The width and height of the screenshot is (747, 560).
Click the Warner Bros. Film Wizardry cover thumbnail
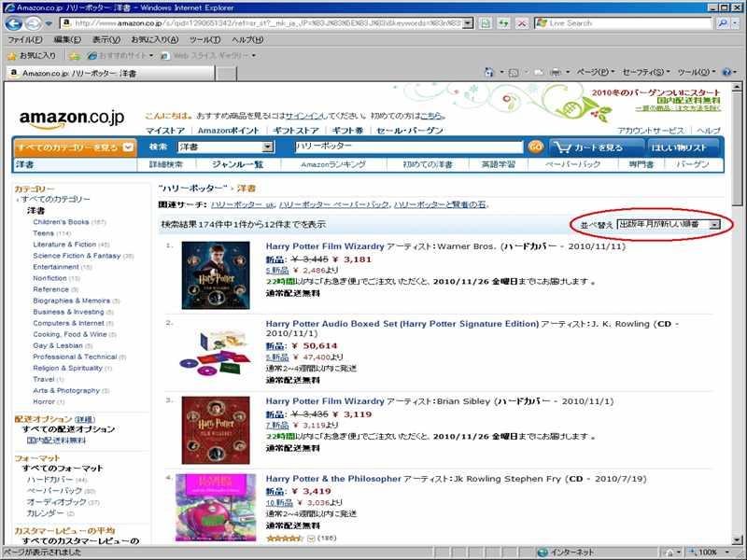(216, 275)
